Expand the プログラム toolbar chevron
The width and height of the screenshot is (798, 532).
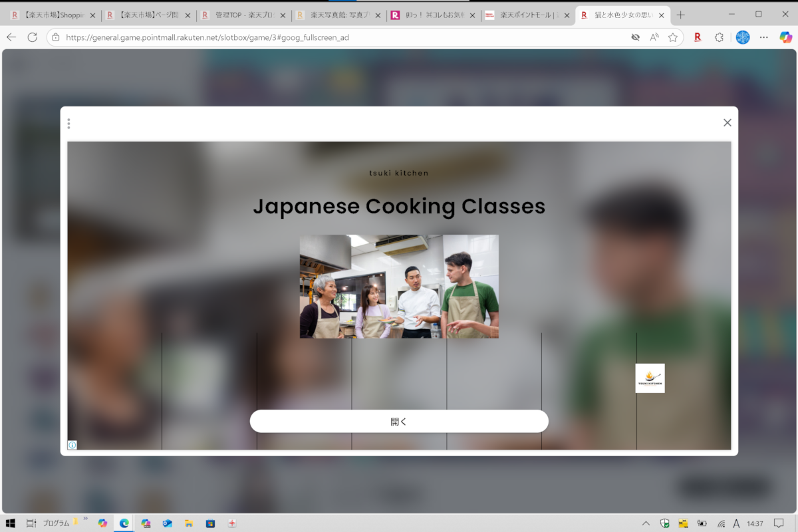[x=85, y=519]
